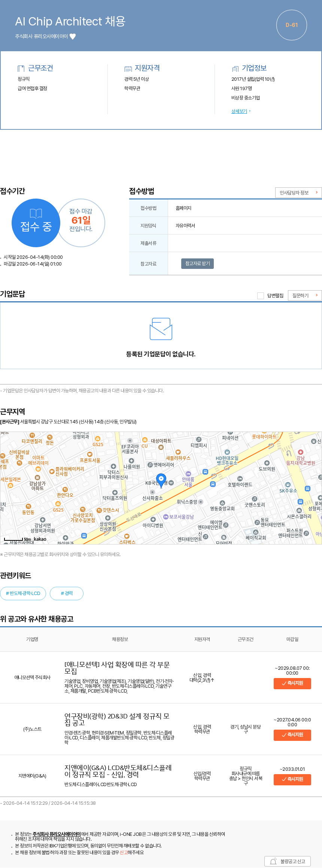Click the 홈페이지 application method value
The height and width of the screenshot is (868, 322).
183,208
